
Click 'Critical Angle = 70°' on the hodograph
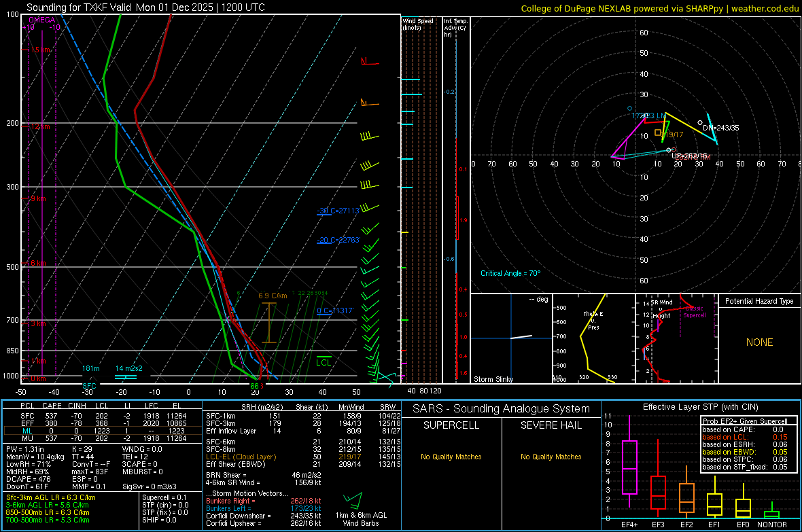tap(510, 273)
